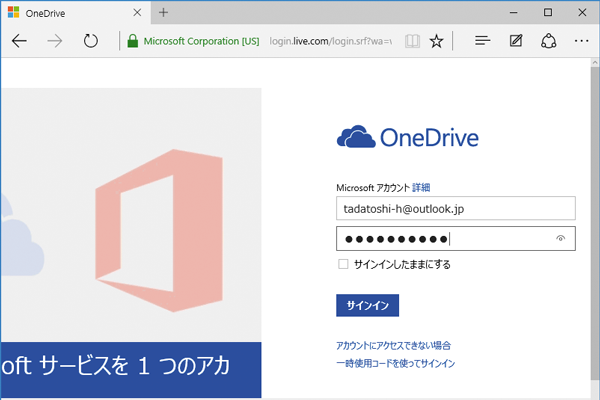Click inside the password field

coord(456,239)
